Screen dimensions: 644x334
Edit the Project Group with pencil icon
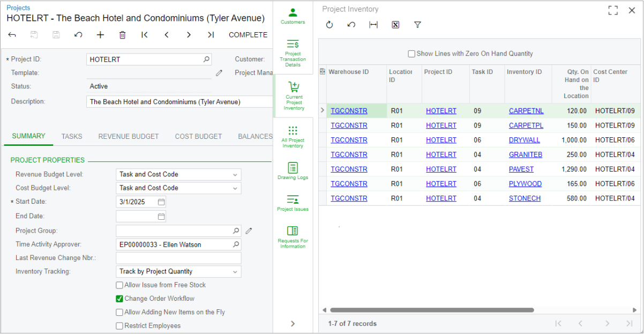[x=249, y=231]
